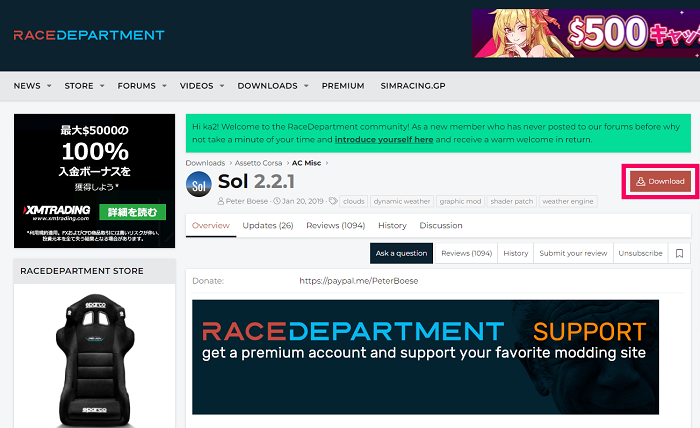This screenshot has width=700, height=428.
Task: Open the Assetto Corsa breadcrumb link
Action: [x=258, y=163]
